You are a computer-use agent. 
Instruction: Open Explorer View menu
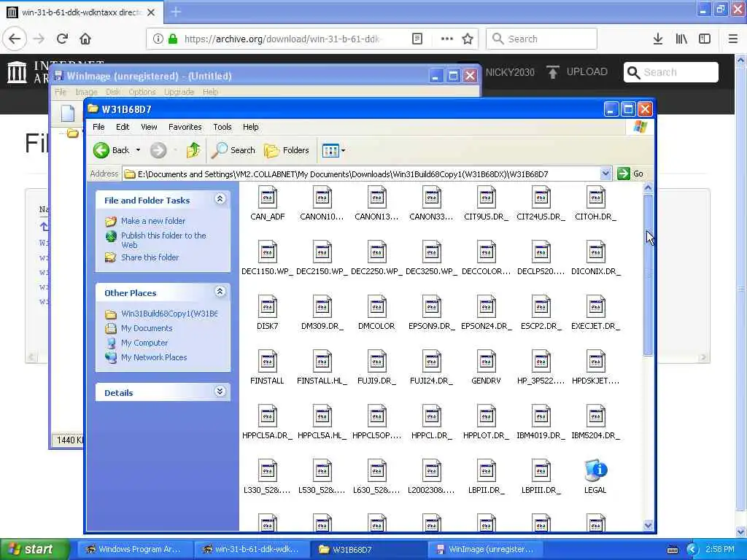[x=149, y=127]
